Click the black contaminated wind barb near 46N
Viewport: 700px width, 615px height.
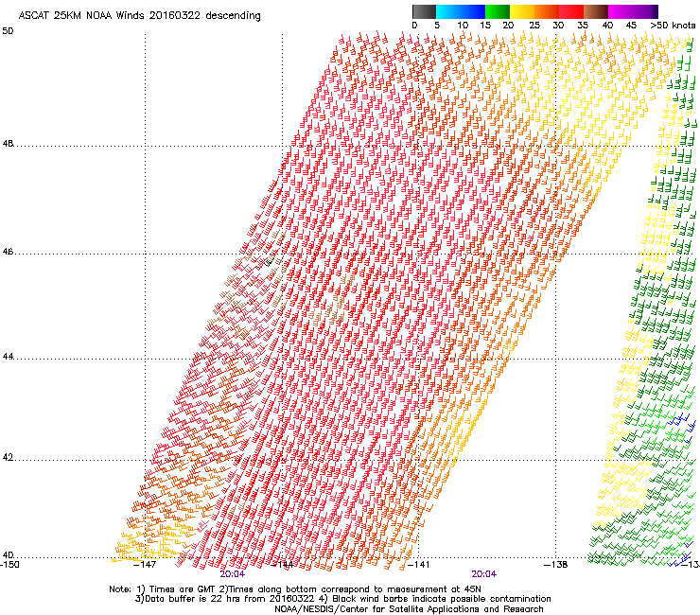tap(269, 263)
